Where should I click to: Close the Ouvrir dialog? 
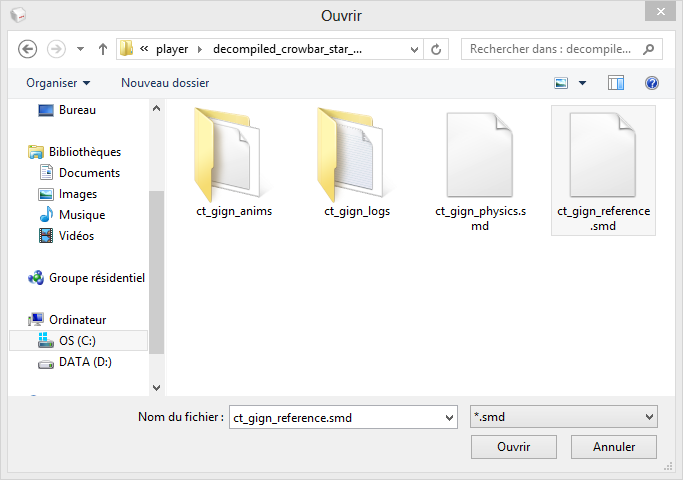661,11
